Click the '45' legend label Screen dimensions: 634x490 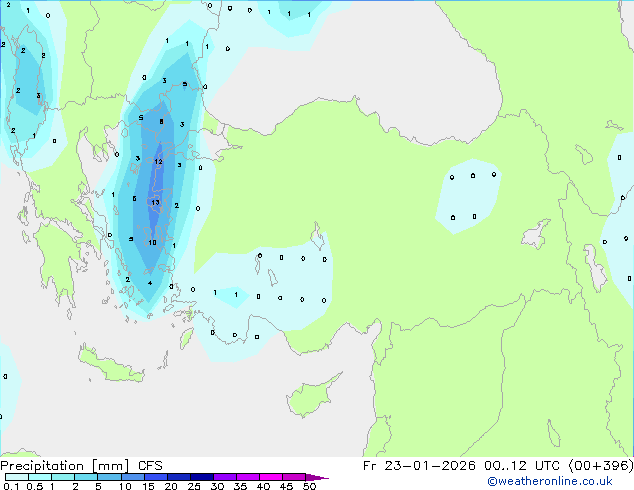[x=287, y=486]
